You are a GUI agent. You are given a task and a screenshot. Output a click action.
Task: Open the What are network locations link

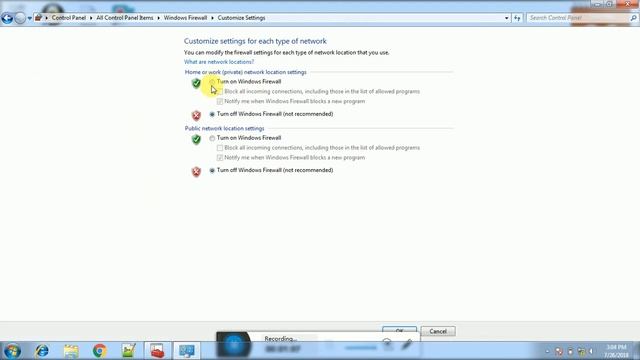pos(219,62)
